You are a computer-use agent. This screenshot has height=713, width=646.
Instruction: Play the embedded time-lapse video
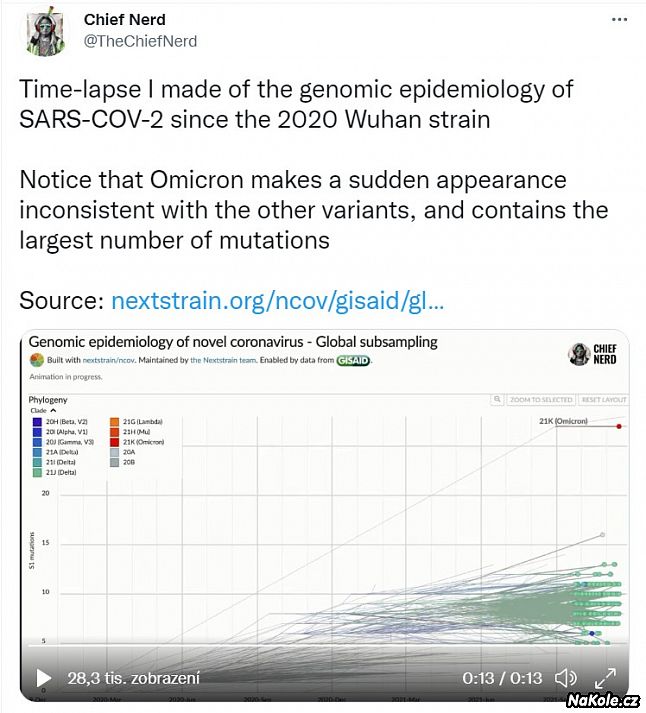coord(43,678)
